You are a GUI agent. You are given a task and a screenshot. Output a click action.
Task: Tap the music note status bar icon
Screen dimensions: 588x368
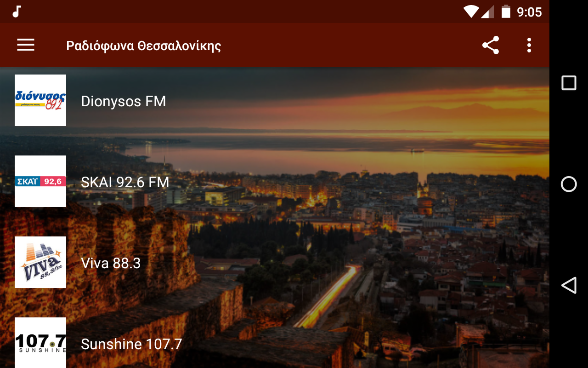17,11
